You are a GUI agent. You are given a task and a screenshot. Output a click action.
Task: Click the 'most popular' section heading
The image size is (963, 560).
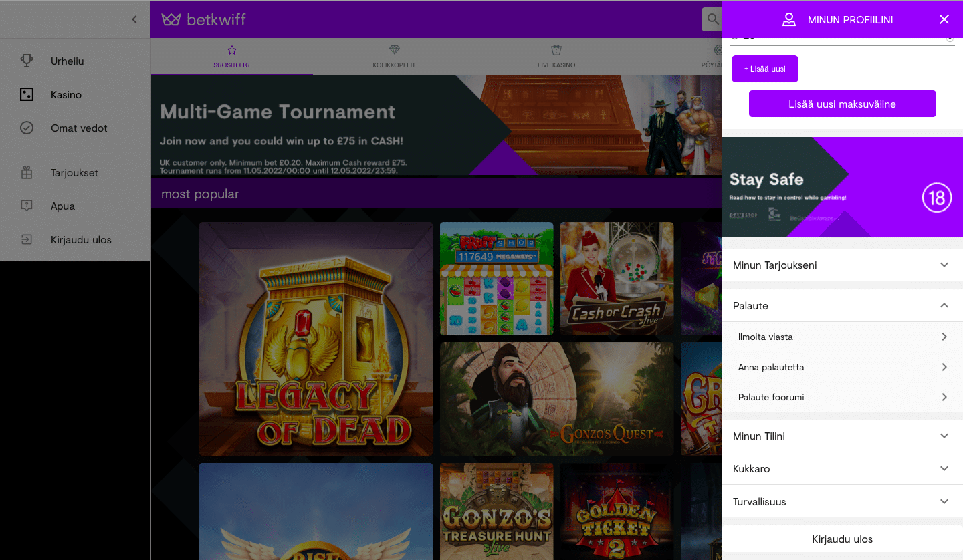200,194
